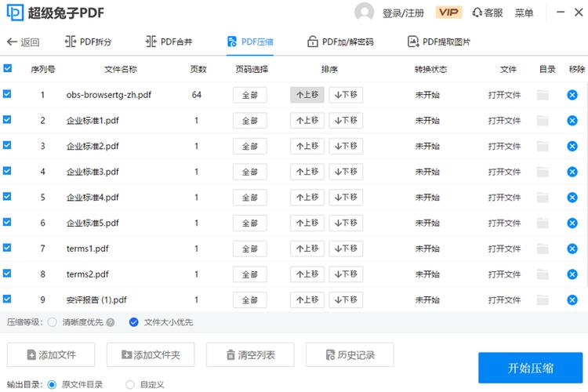Screen dimensions: 588x392
Task: Open folder icon for 企业标准3.pdf
Action: 543,172
